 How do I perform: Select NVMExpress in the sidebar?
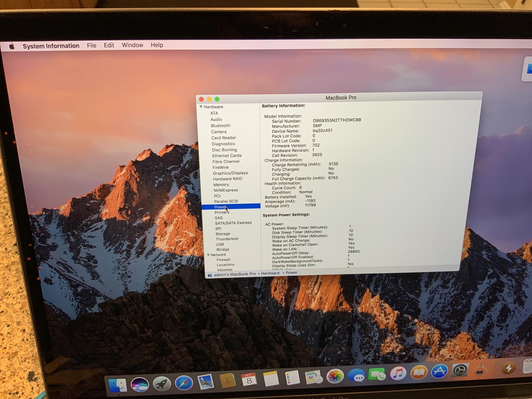tap(226, 190)
